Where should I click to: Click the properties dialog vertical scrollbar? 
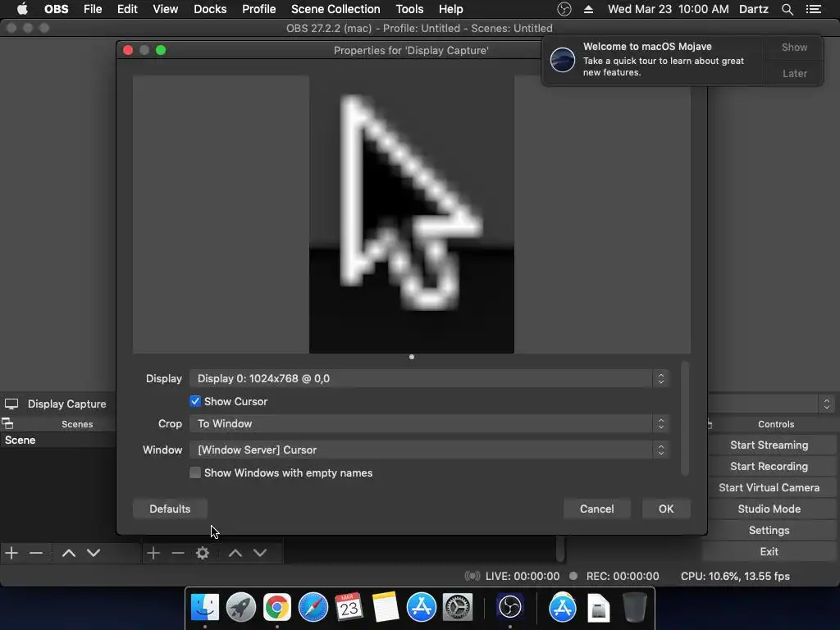coord(685,418)
